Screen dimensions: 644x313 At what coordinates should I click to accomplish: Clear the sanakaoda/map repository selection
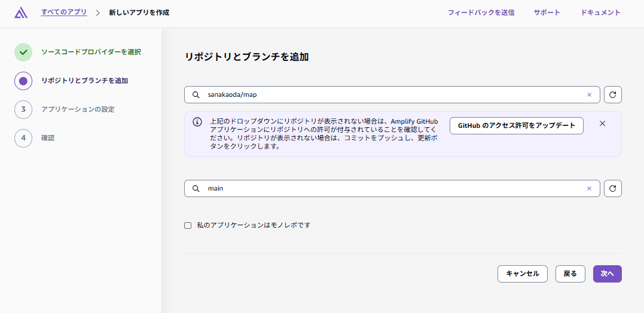(590, 95)
